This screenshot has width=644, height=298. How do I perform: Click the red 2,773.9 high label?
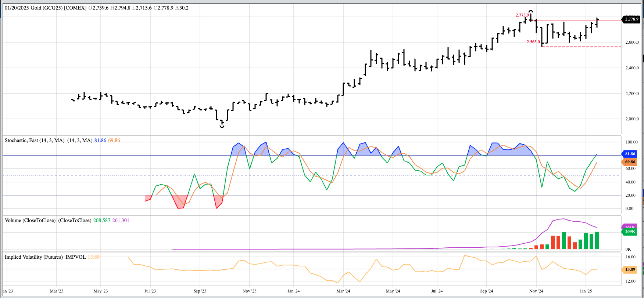tap(522, 15)
